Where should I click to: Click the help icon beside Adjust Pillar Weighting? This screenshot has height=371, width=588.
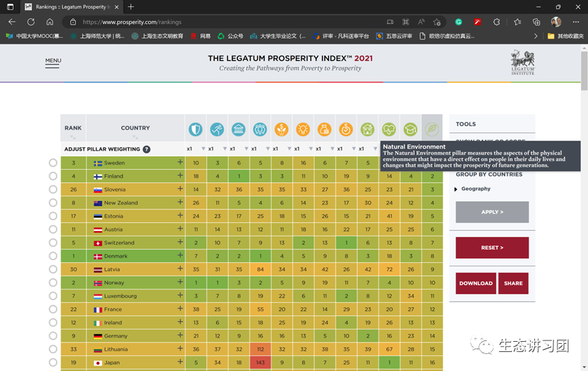tap(147, 149)
